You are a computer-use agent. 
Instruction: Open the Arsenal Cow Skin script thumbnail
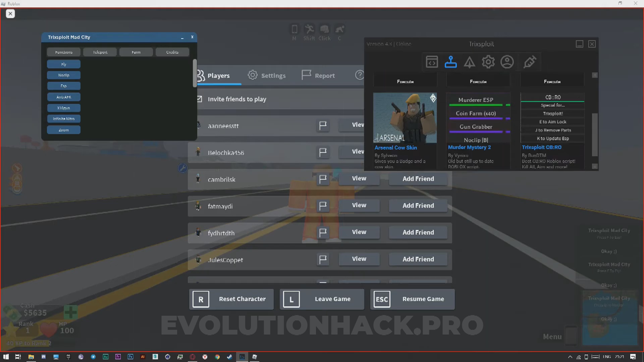click(405, 118)
